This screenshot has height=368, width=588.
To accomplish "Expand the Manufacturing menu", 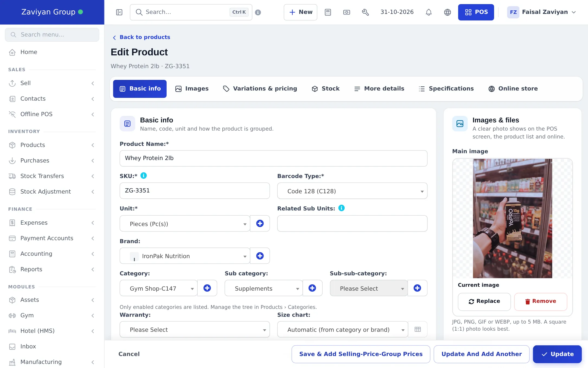I will click(x=52, y=362).
